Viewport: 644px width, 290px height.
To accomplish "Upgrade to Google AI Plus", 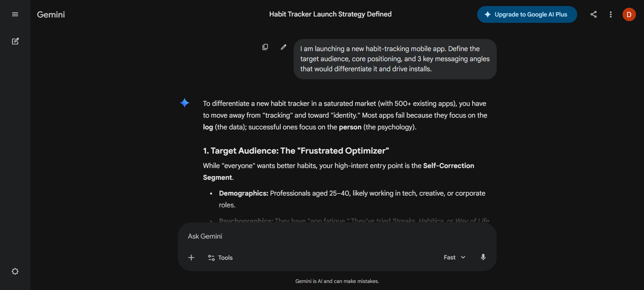I will tap(527, 14).
